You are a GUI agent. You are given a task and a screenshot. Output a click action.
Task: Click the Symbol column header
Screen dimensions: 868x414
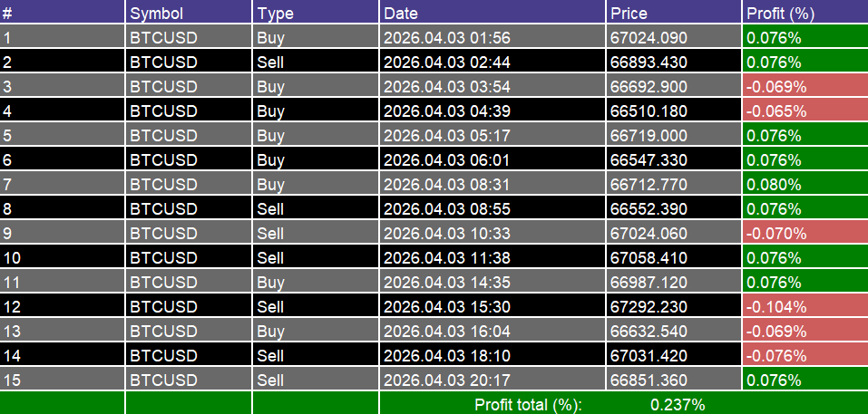[x=156, y=14]
